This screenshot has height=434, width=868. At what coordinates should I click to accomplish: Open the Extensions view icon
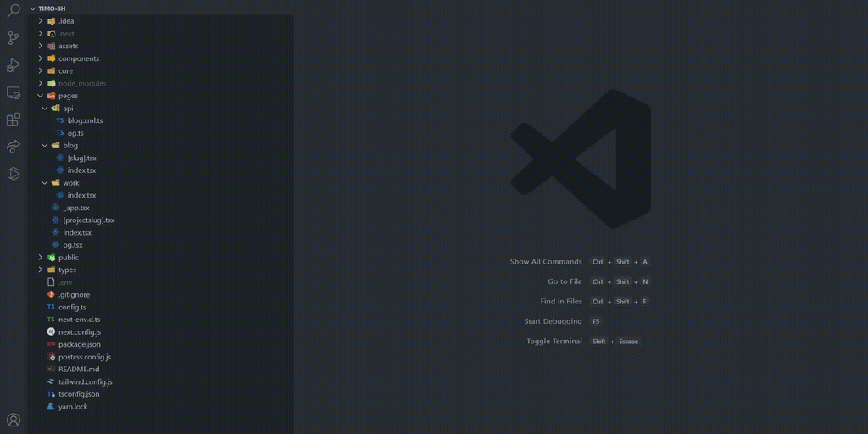tap(14, 120)
